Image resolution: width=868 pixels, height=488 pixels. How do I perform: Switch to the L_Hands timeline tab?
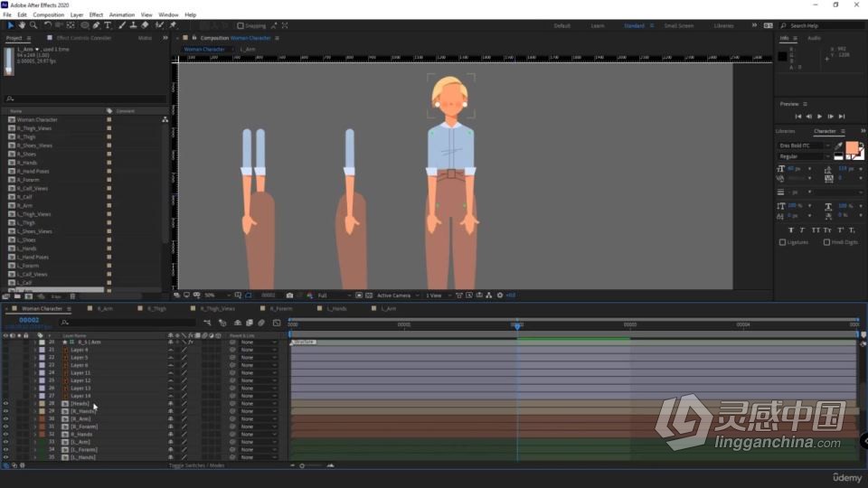(x=336, y=309)
